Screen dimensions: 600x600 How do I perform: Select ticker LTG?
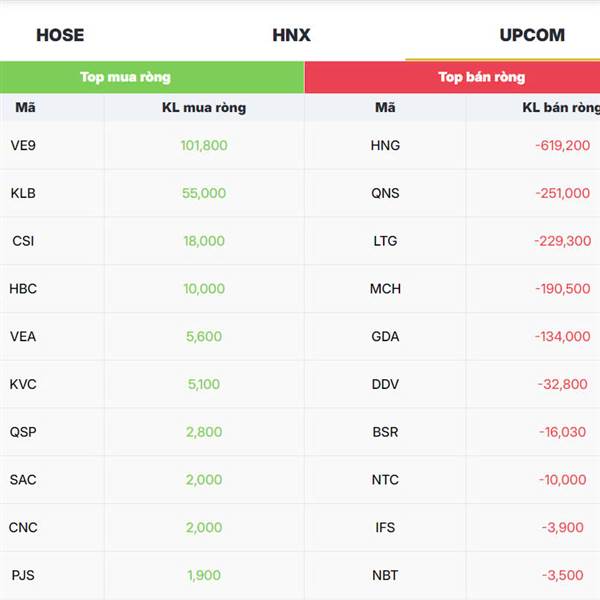click(385, 241)
